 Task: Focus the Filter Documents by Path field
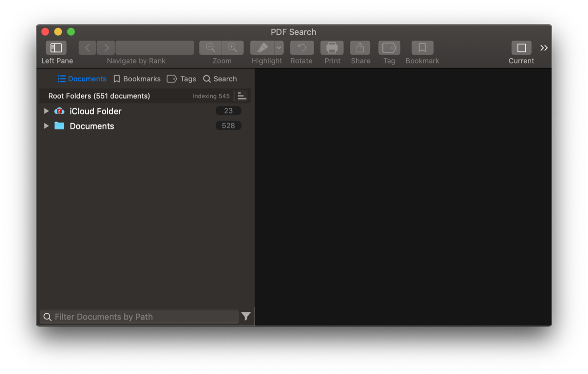click(x=139, y=317)
